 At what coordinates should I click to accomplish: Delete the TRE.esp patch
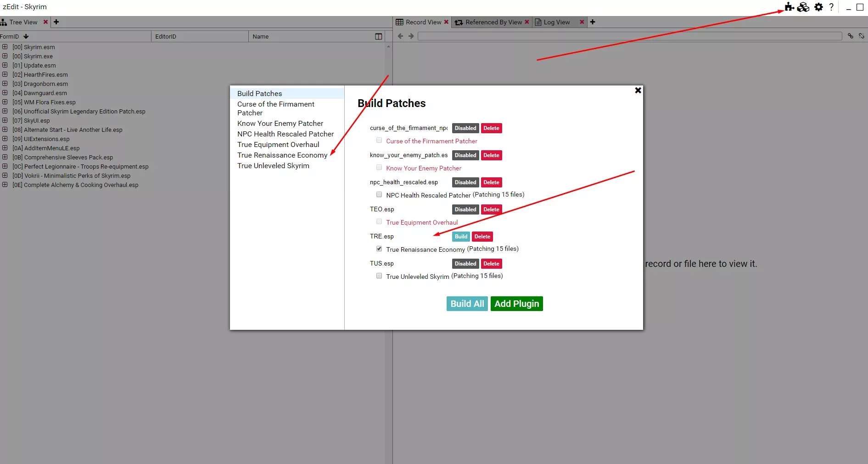tap(482, 237)
